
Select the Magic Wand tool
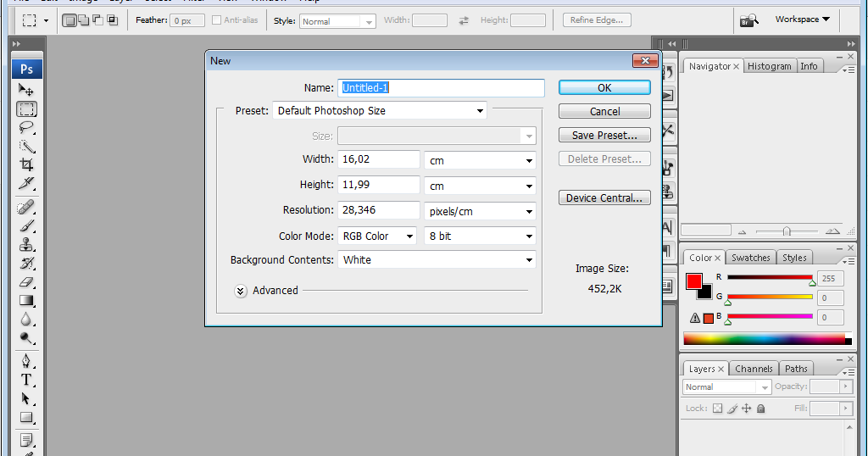coord(26,147)
